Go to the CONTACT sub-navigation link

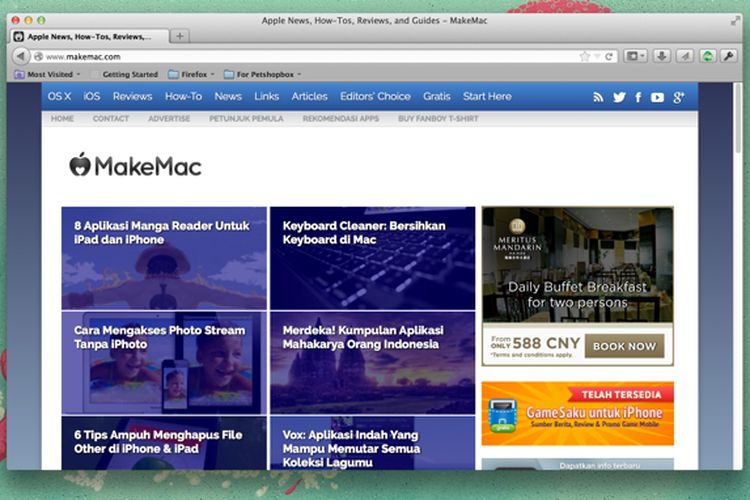(x=111, y=119)
